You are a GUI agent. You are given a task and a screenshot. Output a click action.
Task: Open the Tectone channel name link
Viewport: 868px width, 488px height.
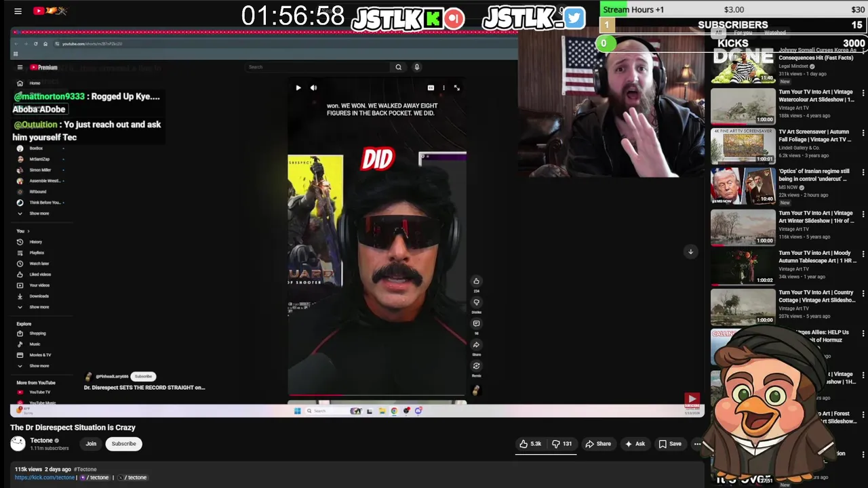click(x=41, y=441)
